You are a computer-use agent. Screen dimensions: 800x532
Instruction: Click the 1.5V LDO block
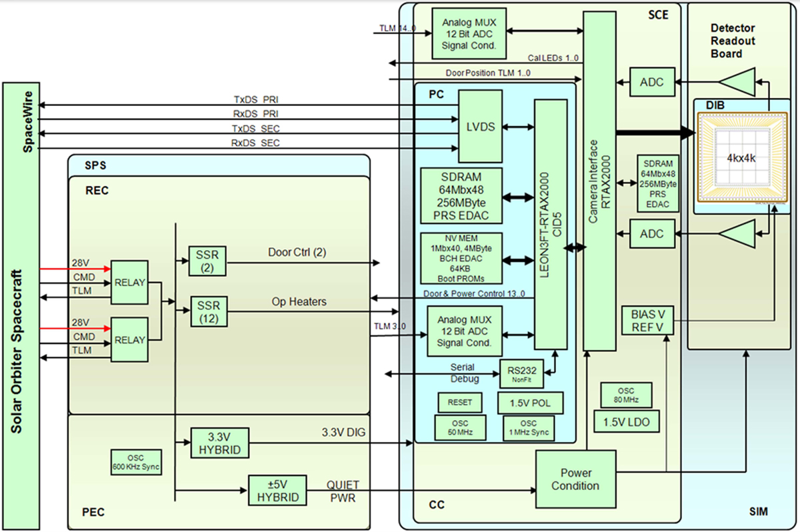(626, 421)
